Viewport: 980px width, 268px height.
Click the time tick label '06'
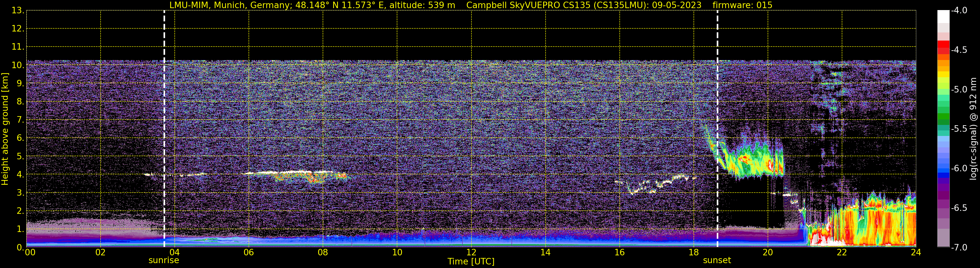(x=248, y=252)
